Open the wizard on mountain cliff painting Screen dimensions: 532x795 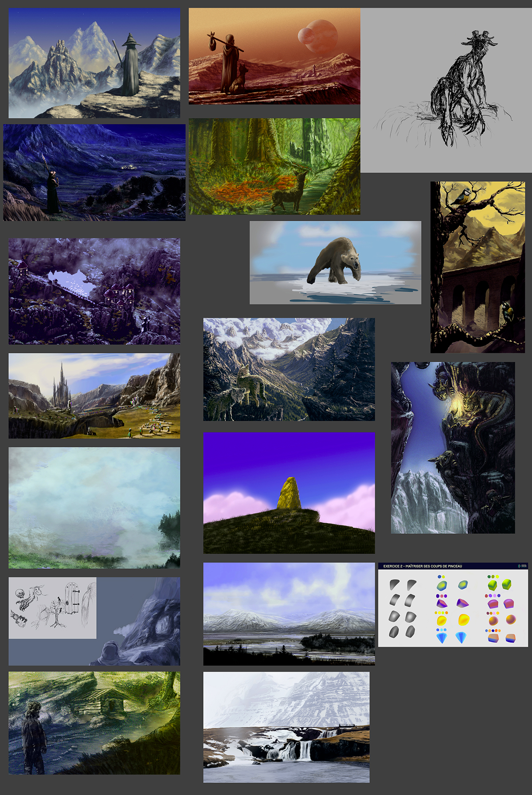pos(94,63)
